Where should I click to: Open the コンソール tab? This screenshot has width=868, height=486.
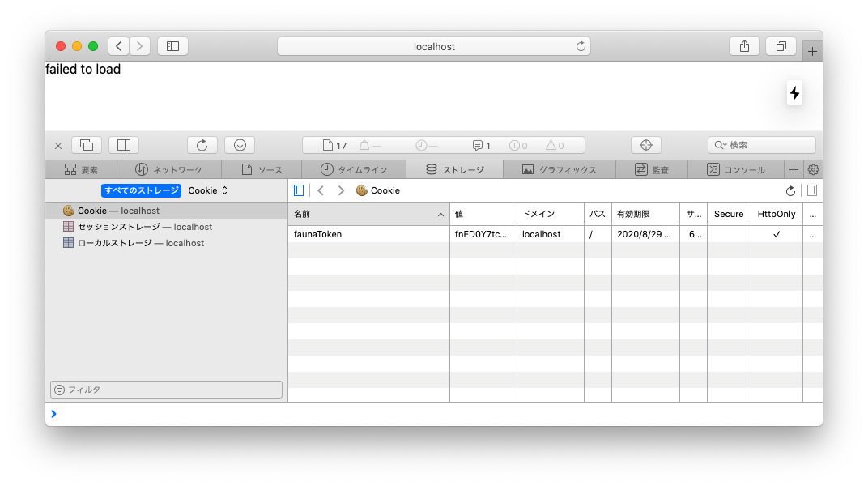tap(736, 170)
